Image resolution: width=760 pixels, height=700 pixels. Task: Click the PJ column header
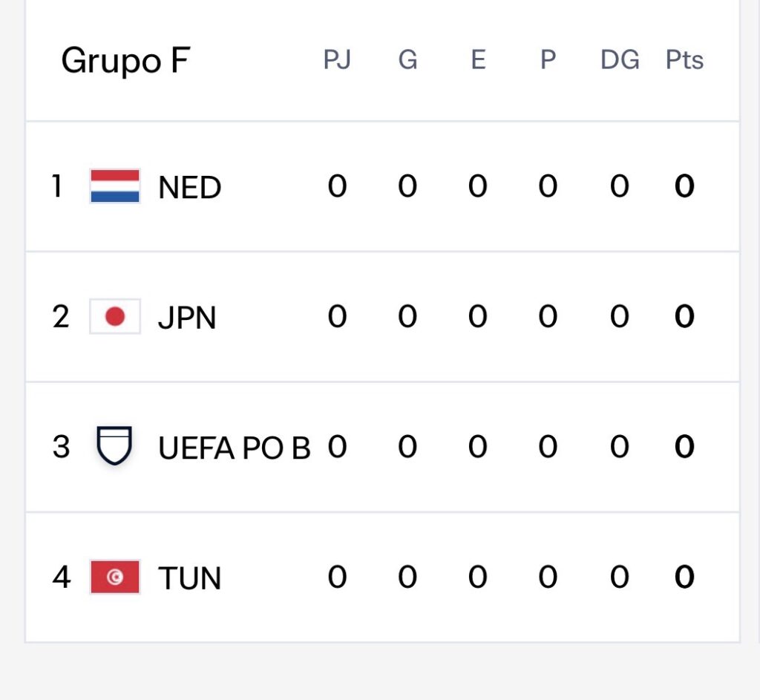coord(337,60)
